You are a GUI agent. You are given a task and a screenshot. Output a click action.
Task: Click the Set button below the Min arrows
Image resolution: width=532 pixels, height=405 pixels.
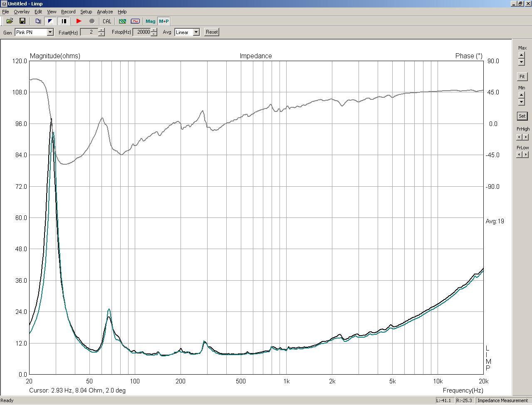pos(522,116)
